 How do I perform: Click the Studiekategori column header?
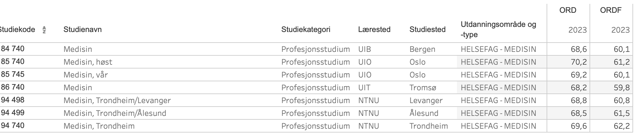(306, 29)
